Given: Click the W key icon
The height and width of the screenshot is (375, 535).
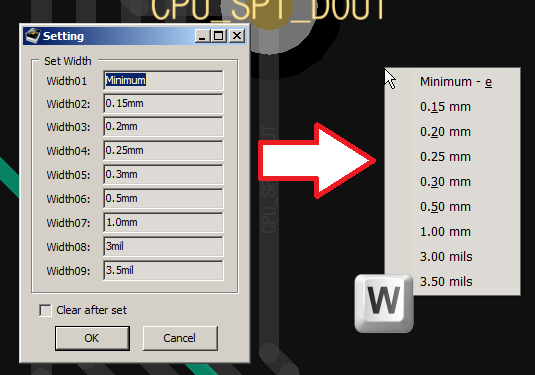Looking at the screenshot, I should click(x=384, y=303).
